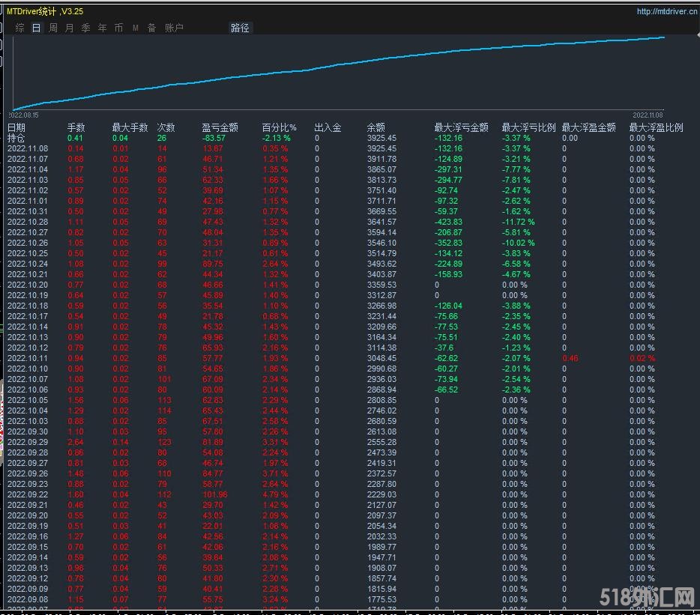Select the 币 currency tab

click(118, 28)
